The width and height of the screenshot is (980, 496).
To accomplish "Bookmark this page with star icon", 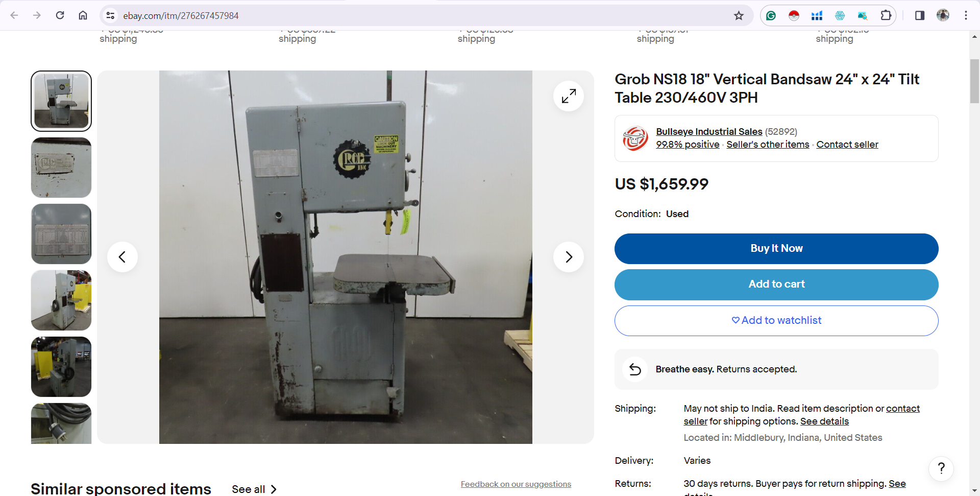I will [x=739, y=16].
